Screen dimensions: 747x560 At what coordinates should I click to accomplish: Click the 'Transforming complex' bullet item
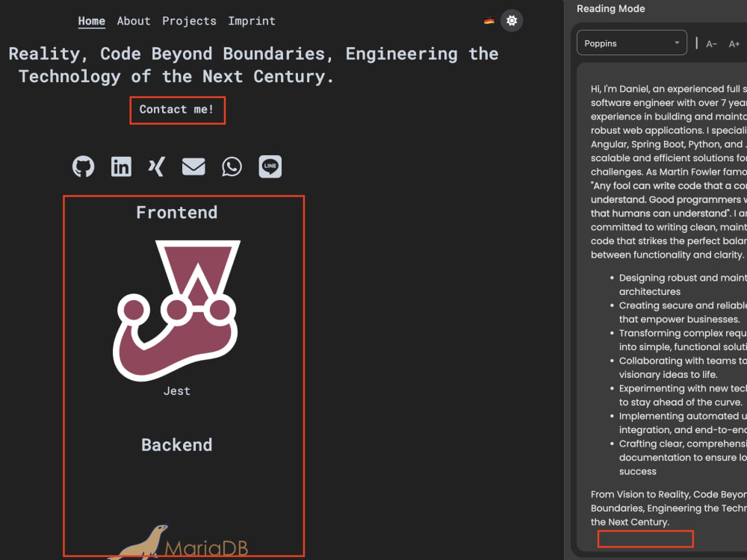[683, 340]
